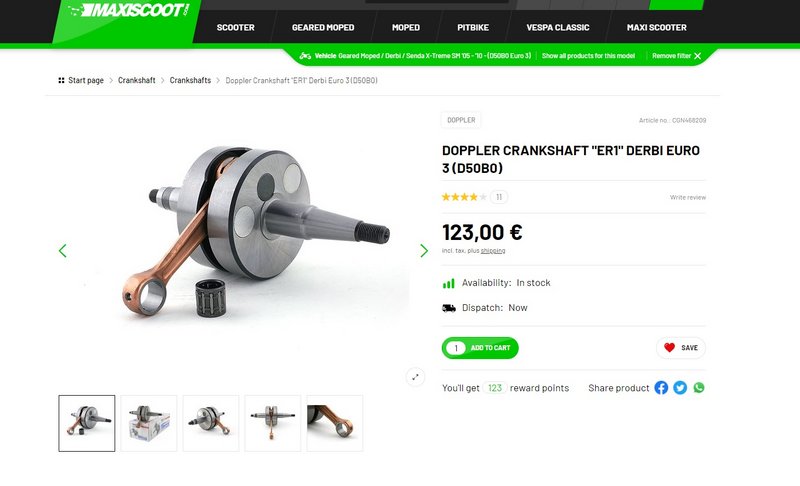Viewport: 800px width, 486px height.
Task: Click quantity field in Add to Cart
Action: (x=456, y=348)
